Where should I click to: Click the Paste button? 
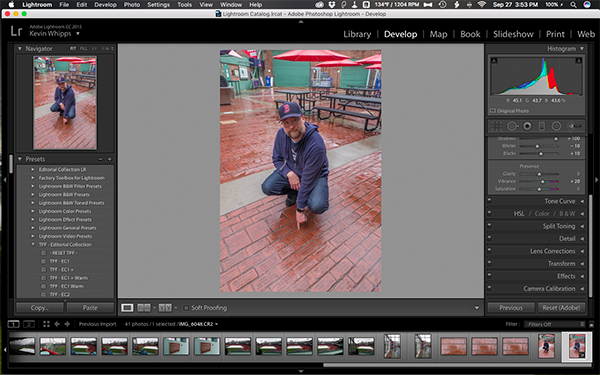coord(90,308)
